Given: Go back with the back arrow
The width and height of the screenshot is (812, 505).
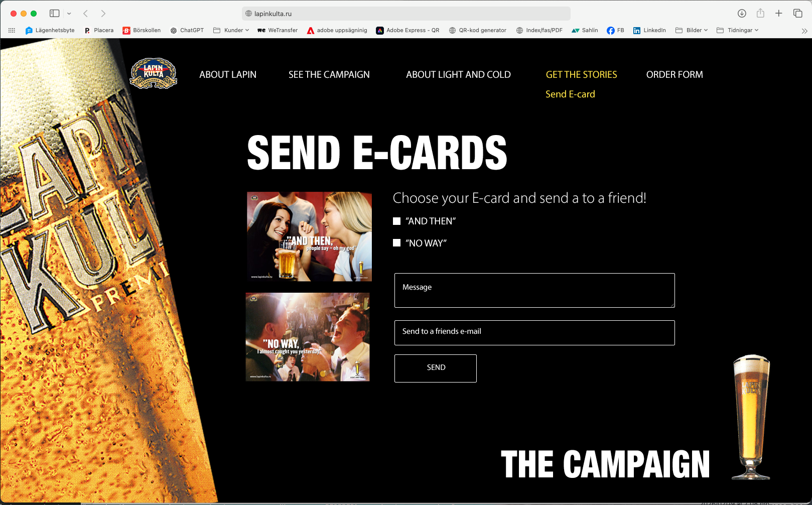Looking at the screenshot, I should (86, 14).
